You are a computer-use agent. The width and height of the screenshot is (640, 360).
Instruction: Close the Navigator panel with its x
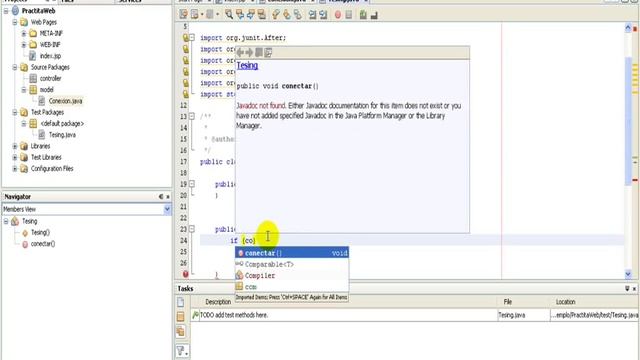[168, 197]
